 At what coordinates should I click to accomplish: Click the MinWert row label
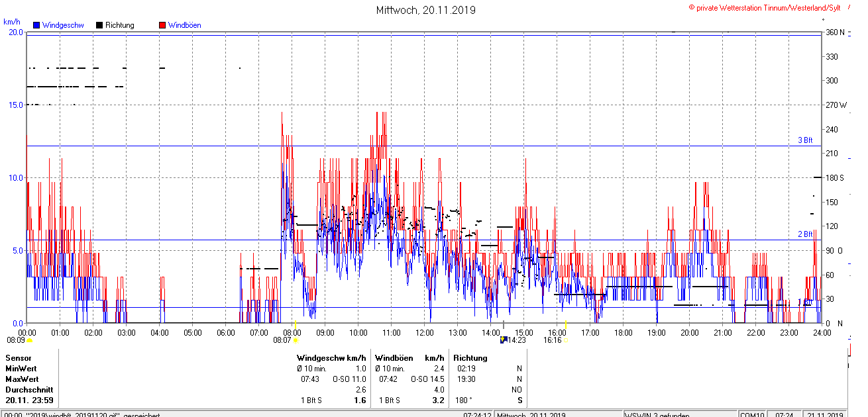coord(21,368)
